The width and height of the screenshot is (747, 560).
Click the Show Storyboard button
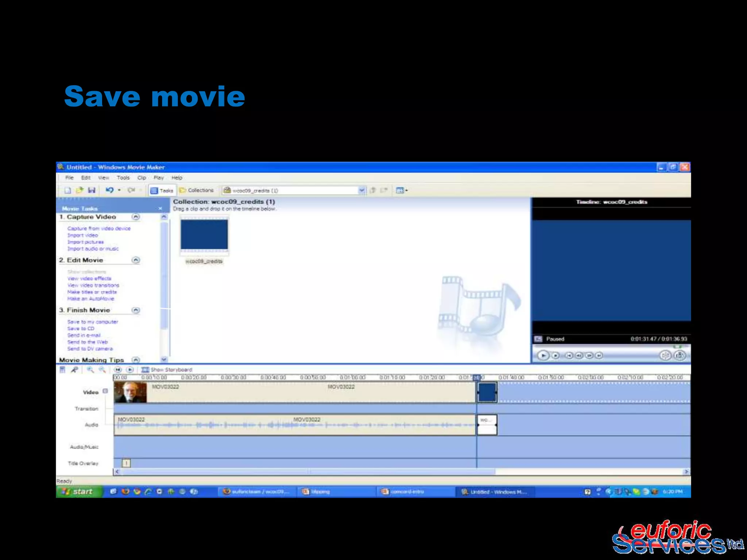tap(167, 370)
